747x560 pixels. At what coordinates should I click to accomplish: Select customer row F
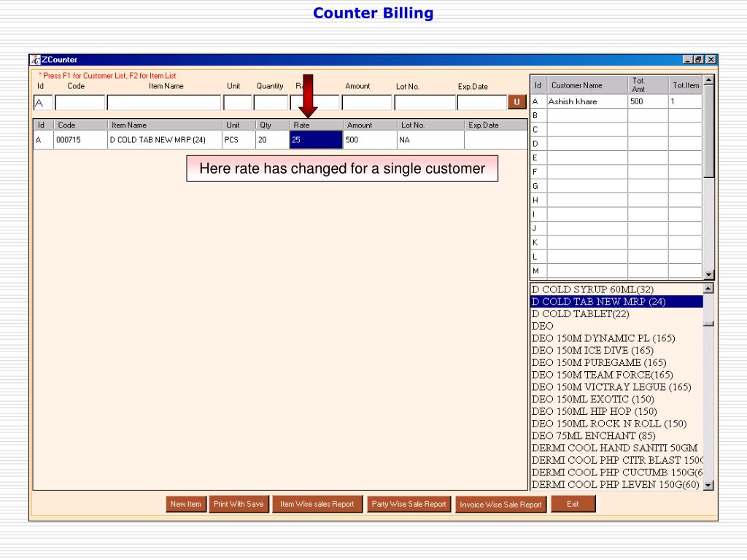point(616,172)
